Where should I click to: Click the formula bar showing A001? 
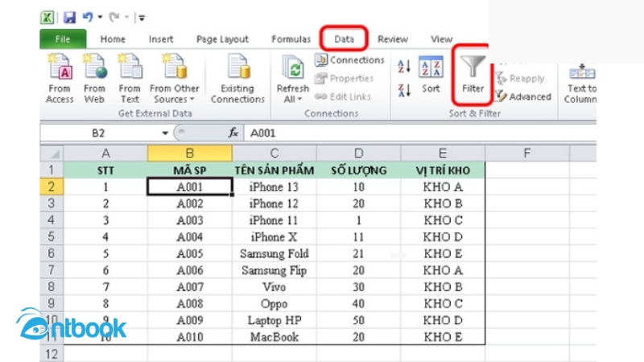coord(419,133)
